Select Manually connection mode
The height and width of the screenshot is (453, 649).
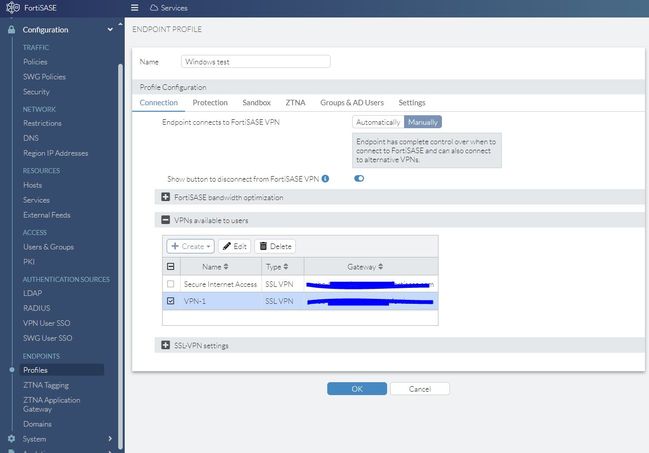(423, 122)
